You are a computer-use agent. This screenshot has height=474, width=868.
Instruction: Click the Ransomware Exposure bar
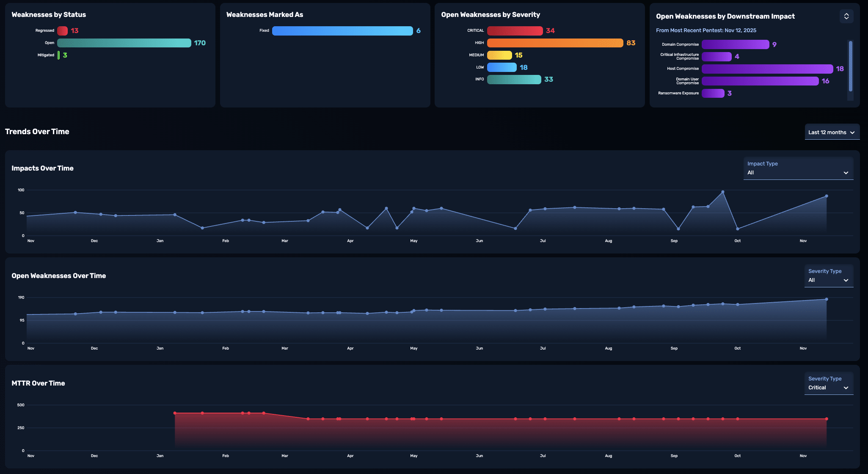pyautogui.click(x=713, y=93)
